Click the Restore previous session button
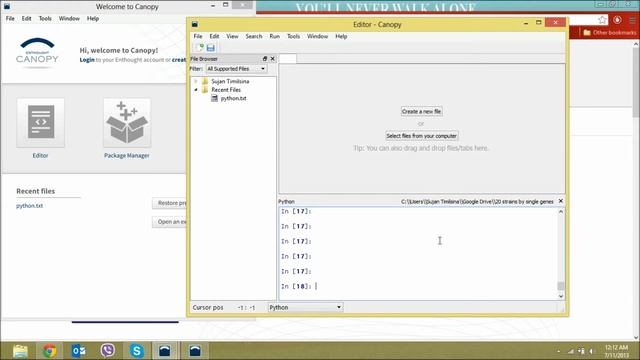 pos(169,203)
